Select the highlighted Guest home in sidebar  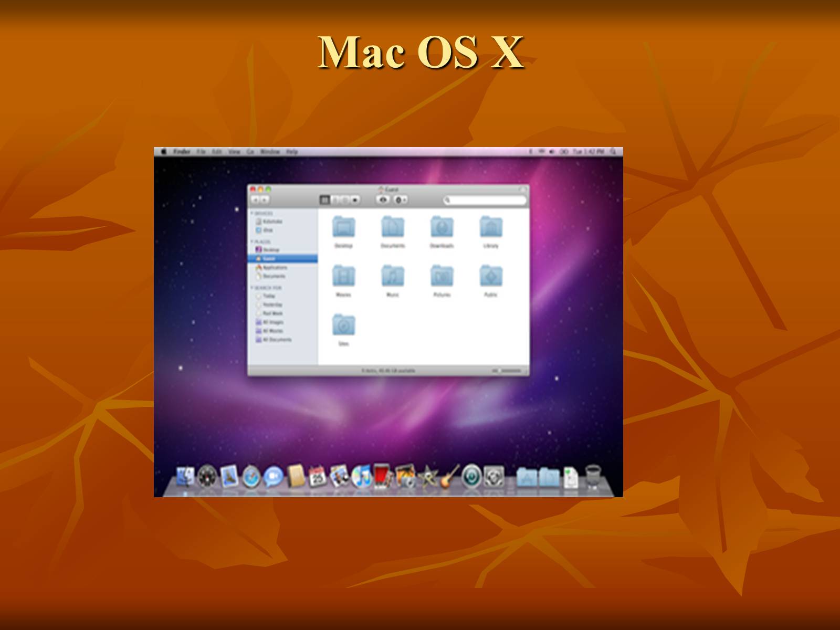(283, 259)
